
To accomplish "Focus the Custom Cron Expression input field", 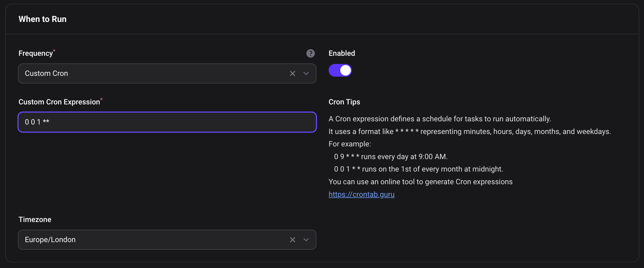I will click(x=167, y=122).
